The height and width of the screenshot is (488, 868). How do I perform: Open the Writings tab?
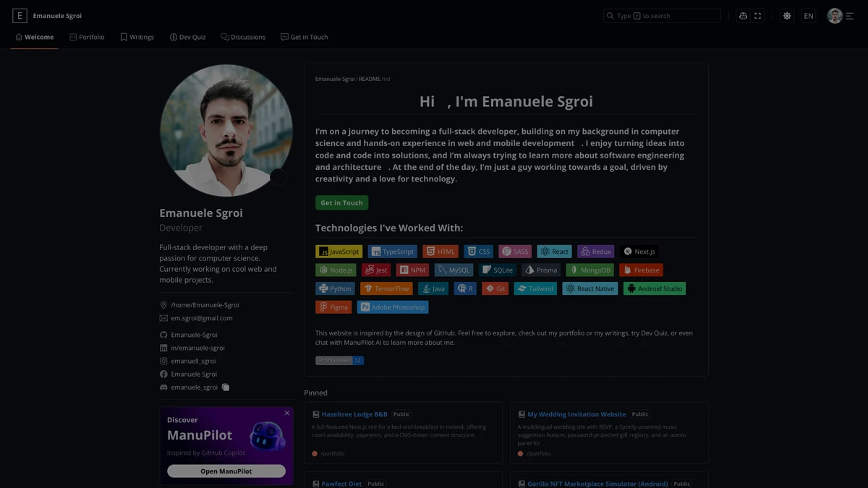tap(137, 37)
